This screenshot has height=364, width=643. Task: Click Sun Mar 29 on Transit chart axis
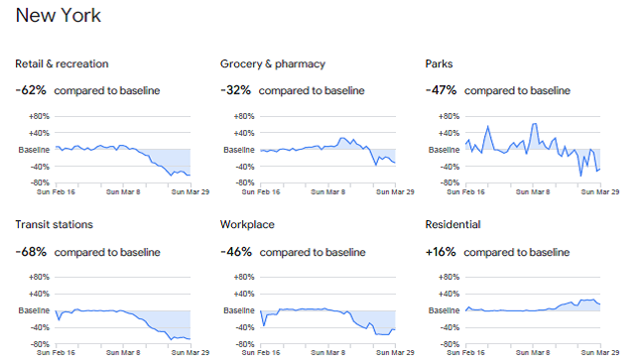[191, 352]
